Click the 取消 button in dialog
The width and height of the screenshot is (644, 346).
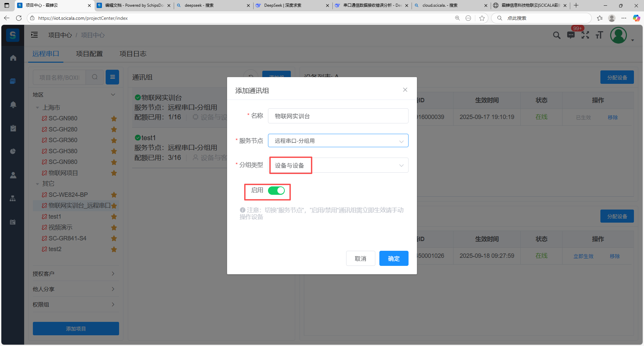[360, 258]
